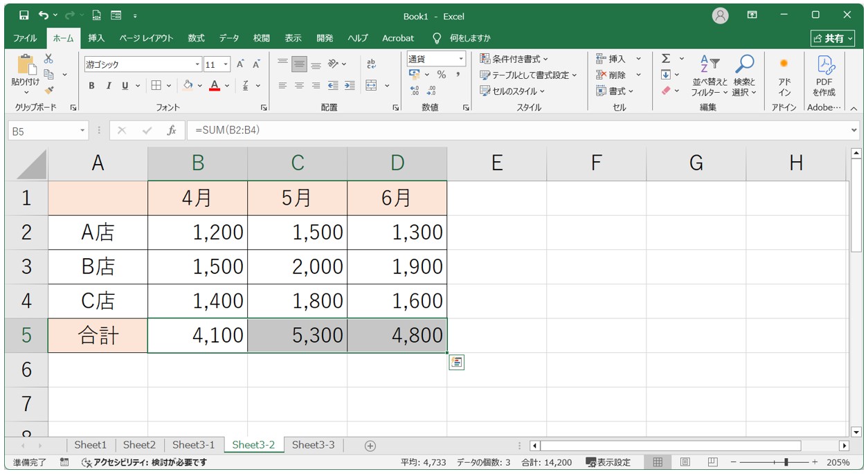Click the Merge and Center icon

point(372,86)
